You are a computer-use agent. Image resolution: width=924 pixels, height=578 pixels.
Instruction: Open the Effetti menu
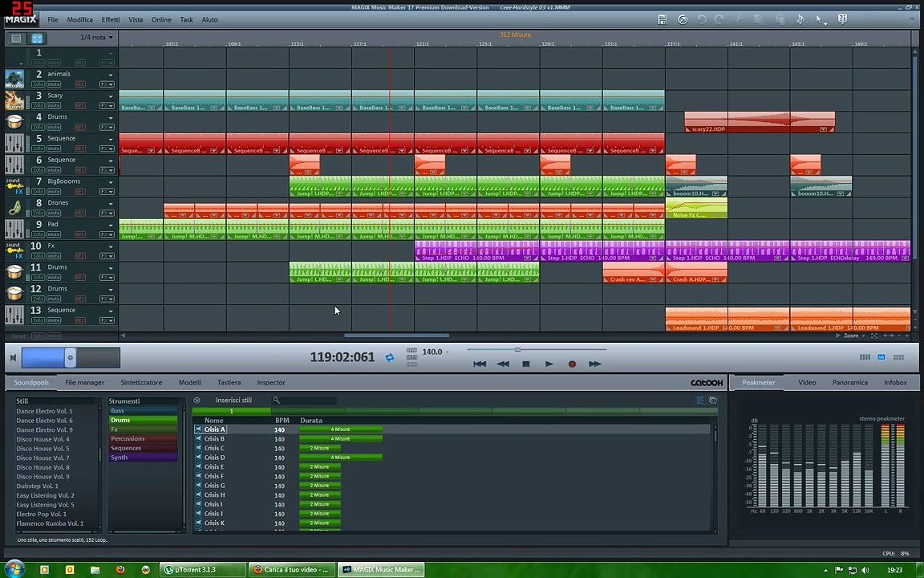(110, 19)
